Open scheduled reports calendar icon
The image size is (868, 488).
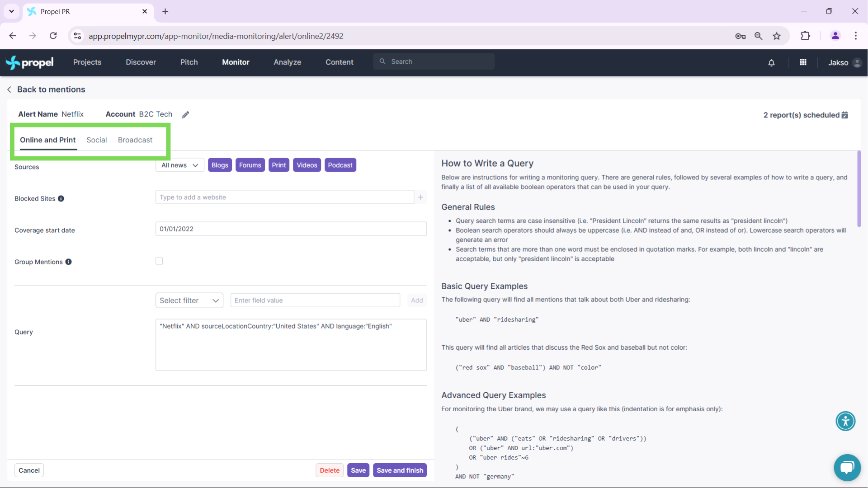[x=845, y=115]
